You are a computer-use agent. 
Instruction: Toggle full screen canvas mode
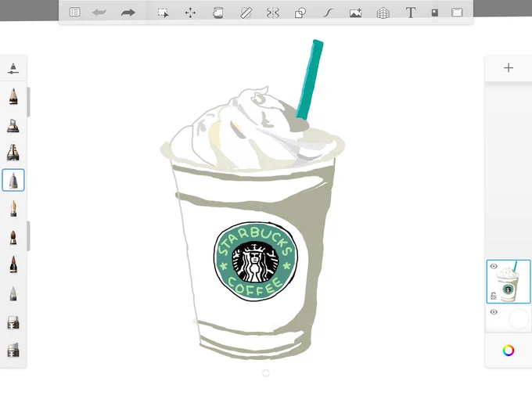[458, 13]
